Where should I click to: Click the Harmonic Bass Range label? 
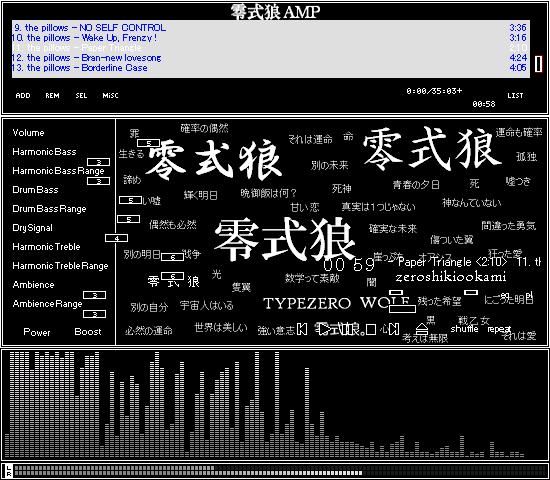point(58,171)
